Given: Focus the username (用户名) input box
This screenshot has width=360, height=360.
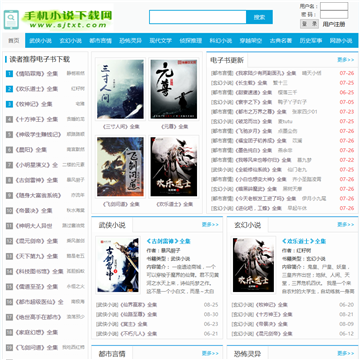Looking at the screenshot, I should [334, 6].
